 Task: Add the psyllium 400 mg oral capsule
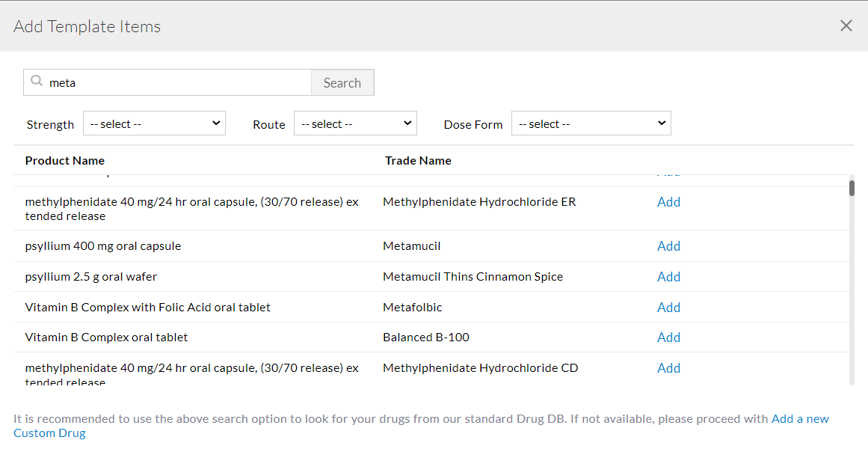tap(668, 246)
